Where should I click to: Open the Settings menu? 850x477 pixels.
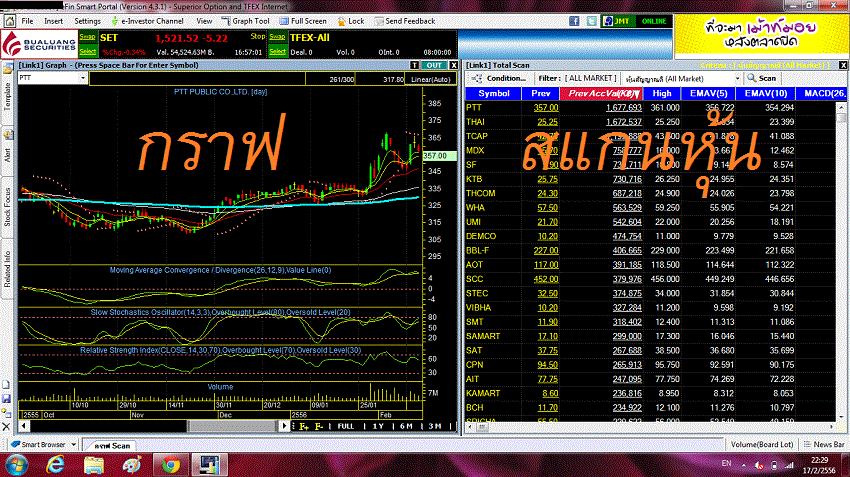coord(87,21)
